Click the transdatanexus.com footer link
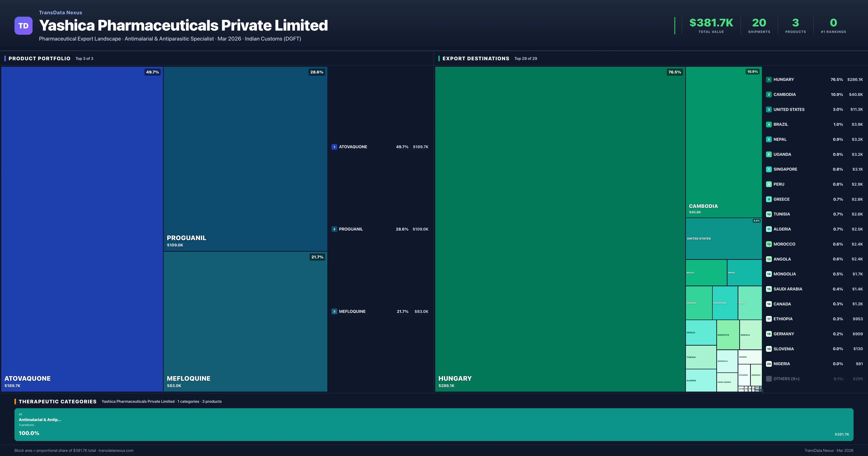868x456 pixels. tap(116, 451)
